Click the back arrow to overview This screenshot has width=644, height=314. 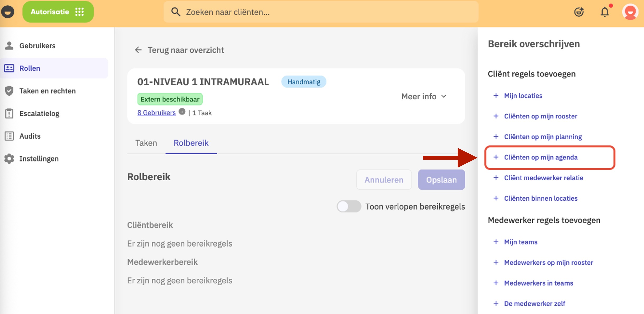(138, 50)
